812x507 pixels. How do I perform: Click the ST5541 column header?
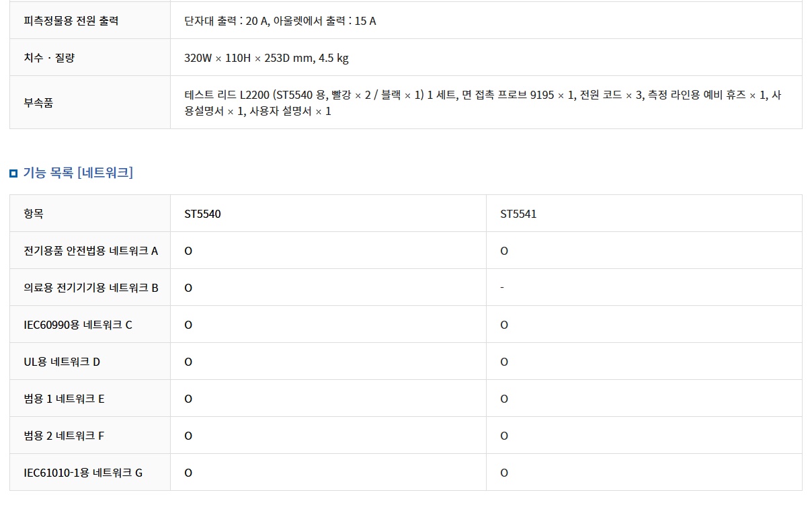pyautogui.click(x=518, y=214)
